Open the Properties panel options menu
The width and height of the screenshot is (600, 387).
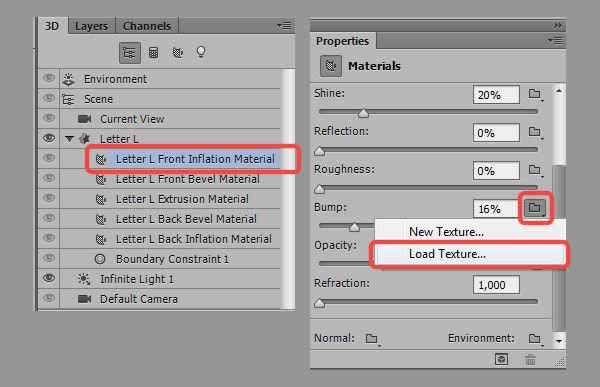coord(555,41)
